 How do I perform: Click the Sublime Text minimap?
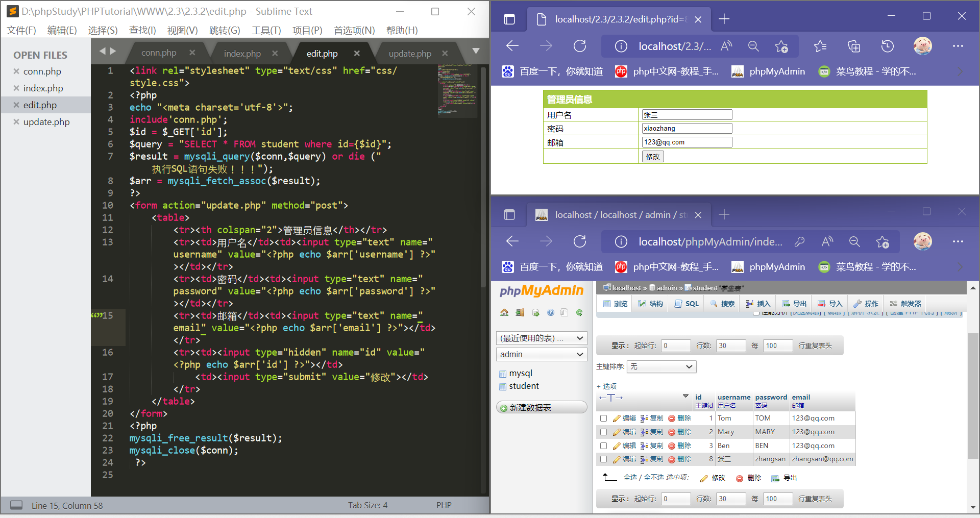[458, 91]
